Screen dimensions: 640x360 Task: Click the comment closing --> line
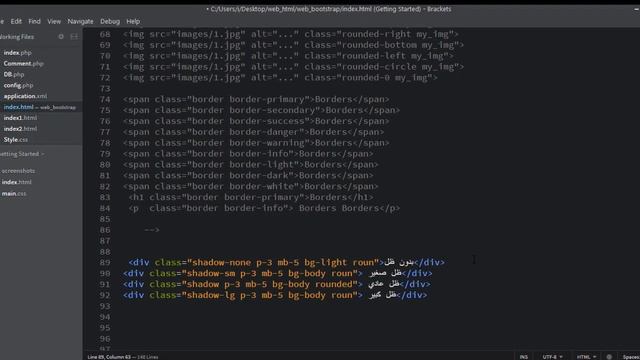[x=152, y=230]
